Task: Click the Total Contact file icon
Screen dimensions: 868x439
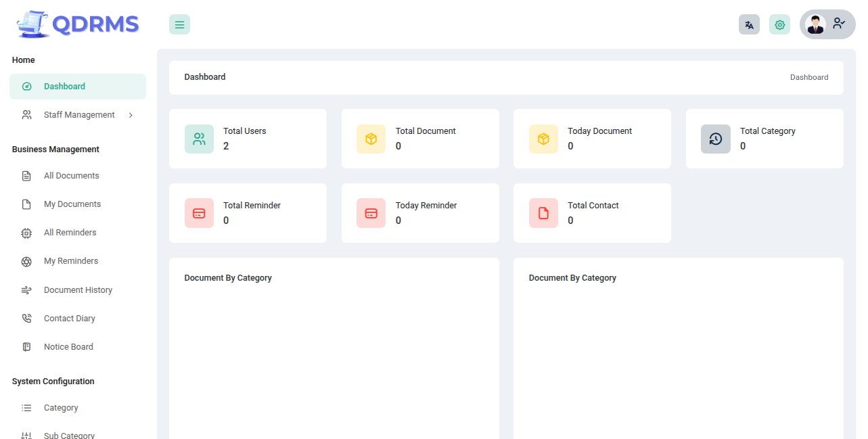Action: coord(543,214)
